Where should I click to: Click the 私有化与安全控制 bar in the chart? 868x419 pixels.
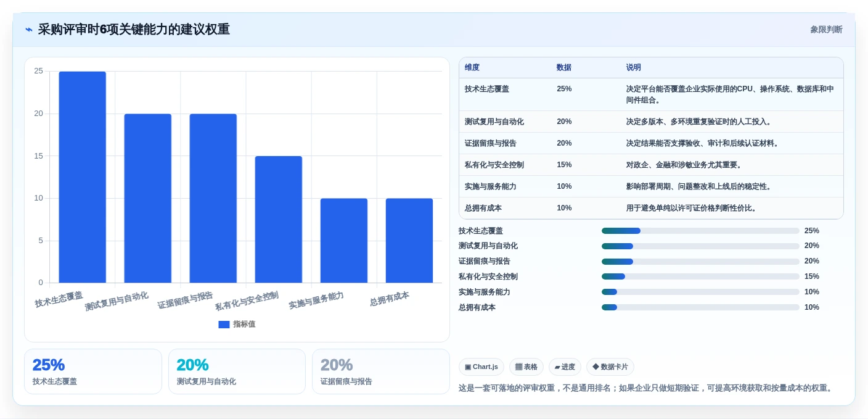278,219
